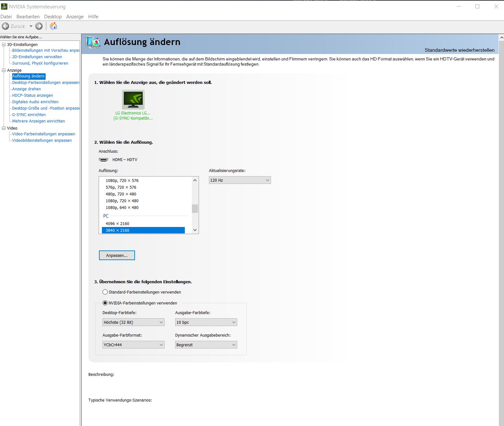Image resolution: width=504 pixels, height=426 pixels.
Task: Collapse the 3D-Einstellungen tree node
Action: pos(4,45)
